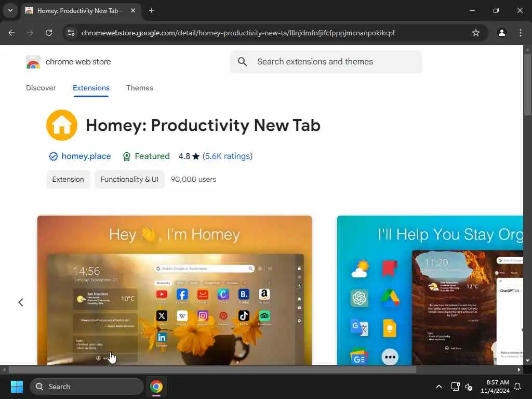Click the Functionality & UI chip
Screen dimensions: 532x399
tap(129, 179)
